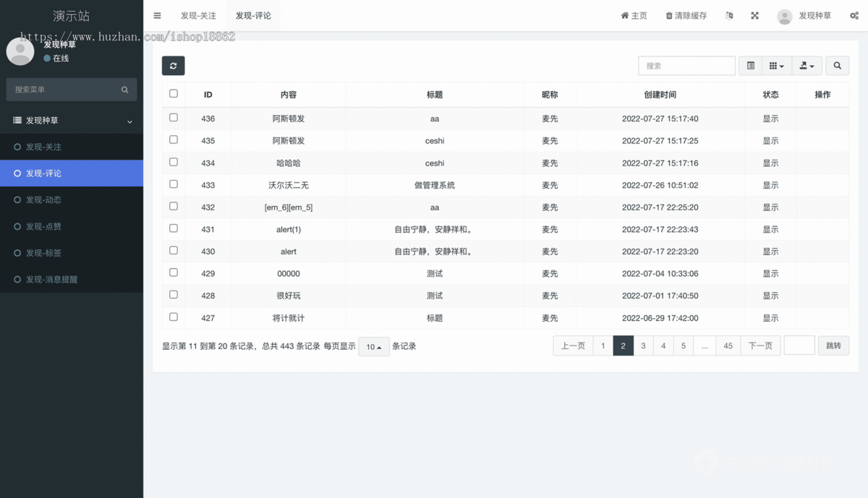
Task: Click the refresh icon above the table
Action: (x=173, y=65)
